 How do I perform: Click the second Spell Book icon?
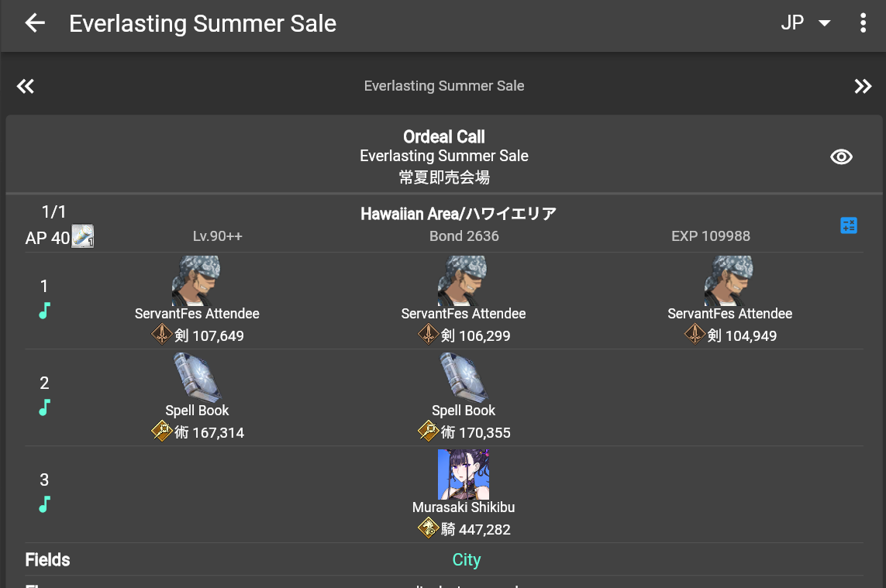click(464, 377)
